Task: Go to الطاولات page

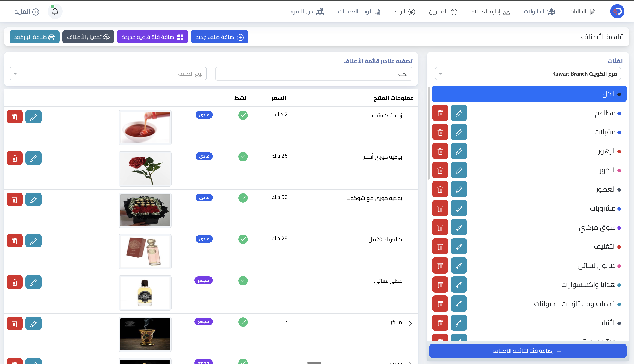Action: (x=539, y=12)
